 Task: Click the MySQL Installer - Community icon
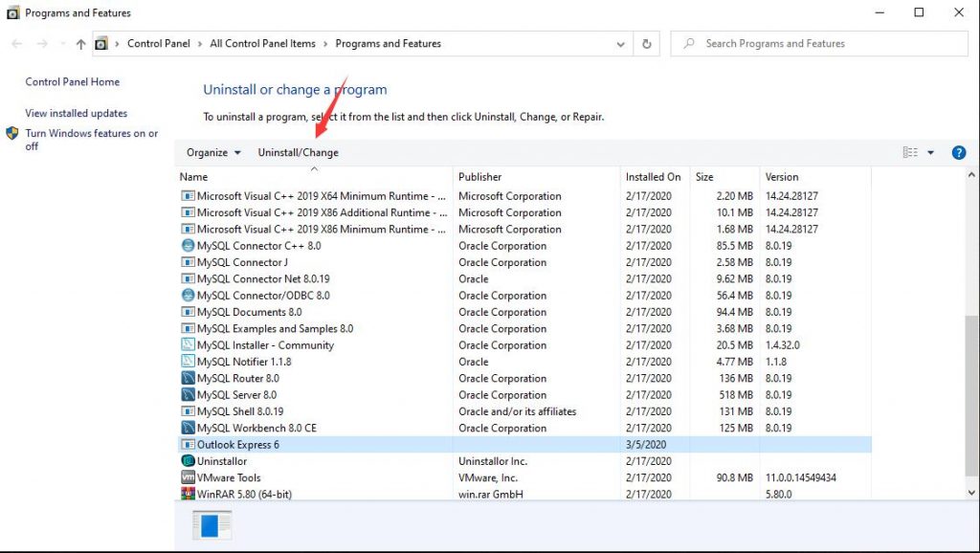(188, 345)
